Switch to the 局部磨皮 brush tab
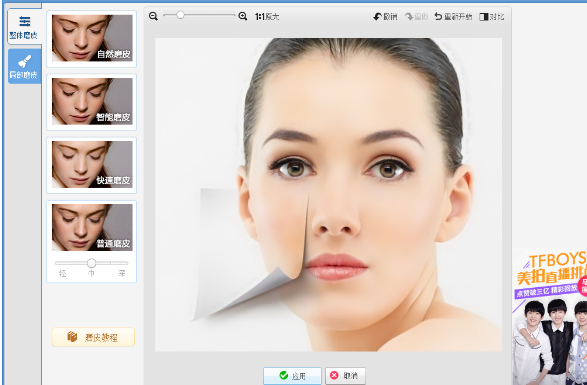The image size is (587, 385). pos(24,66)
